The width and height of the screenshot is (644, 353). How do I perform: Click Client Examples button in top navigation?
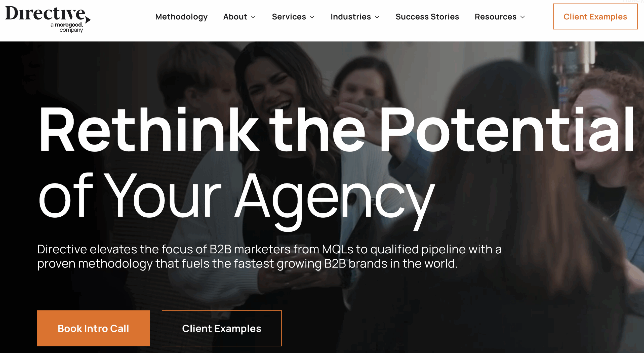[x=595, y=17]
